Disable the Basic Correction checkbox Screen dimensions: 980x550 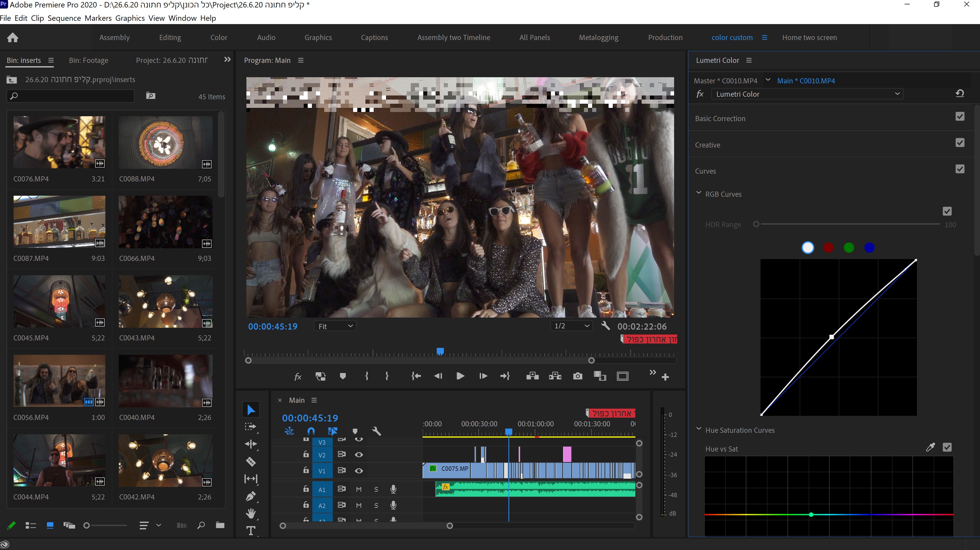tap(959, 116)
